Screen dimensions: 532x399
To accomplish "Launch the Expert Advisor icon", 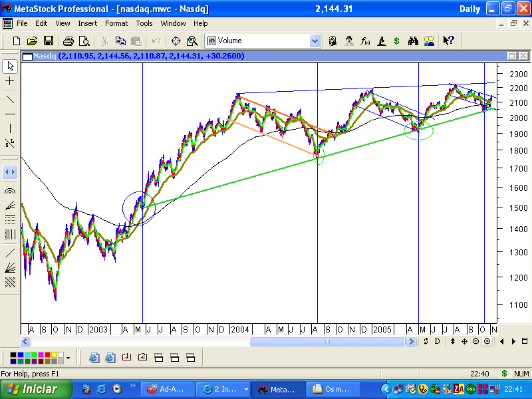I will (x=349, y=41).
